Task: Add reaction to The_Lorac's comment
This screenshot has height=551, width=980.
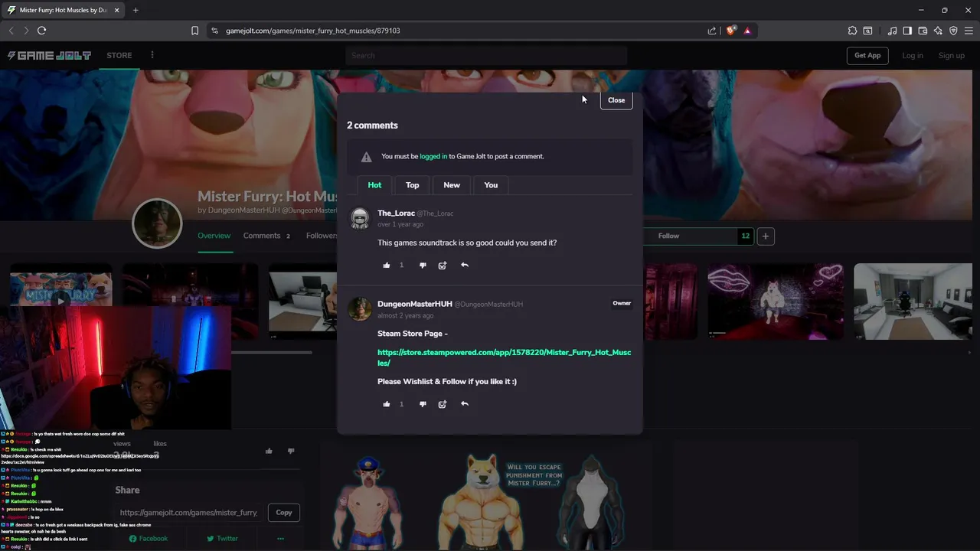Action: 443,266
